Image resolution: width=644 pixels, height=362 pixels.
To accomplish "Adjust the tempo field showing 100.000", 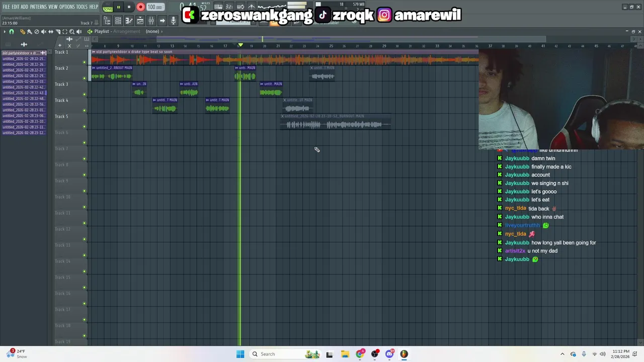I will [x=155, y=7].
